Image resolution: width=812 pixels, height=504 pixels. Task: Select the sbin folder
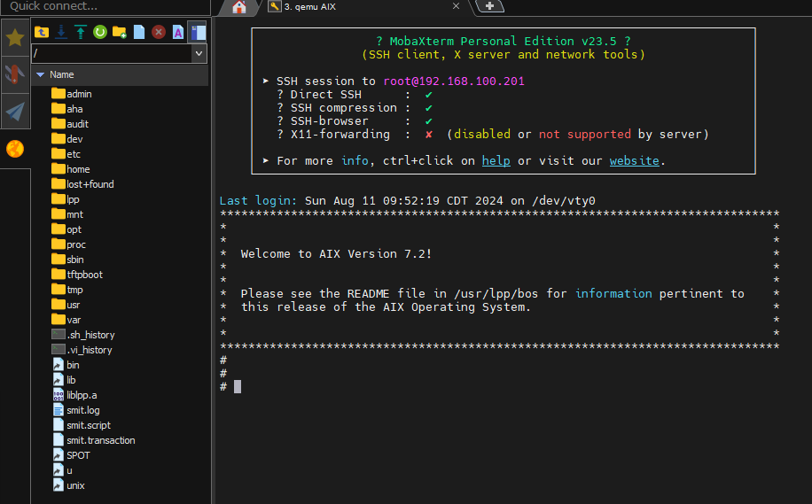coord(68,260)
